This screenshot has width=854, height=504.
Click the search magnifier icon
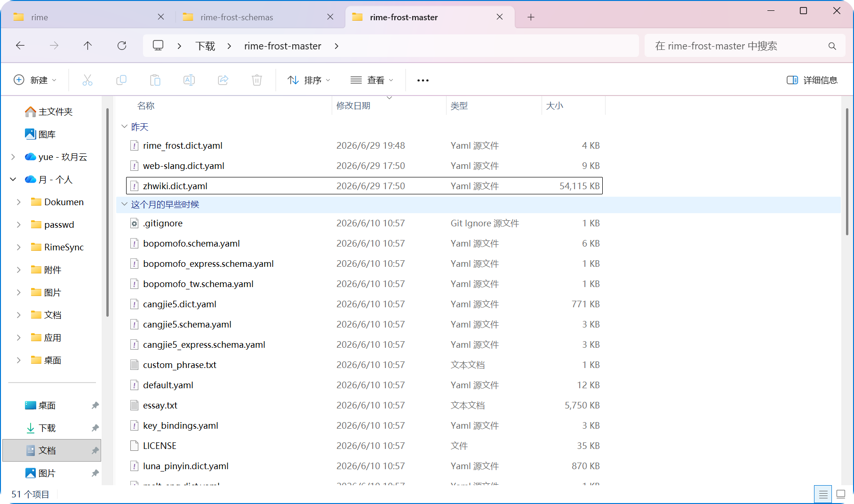click(x=832, y=46)
